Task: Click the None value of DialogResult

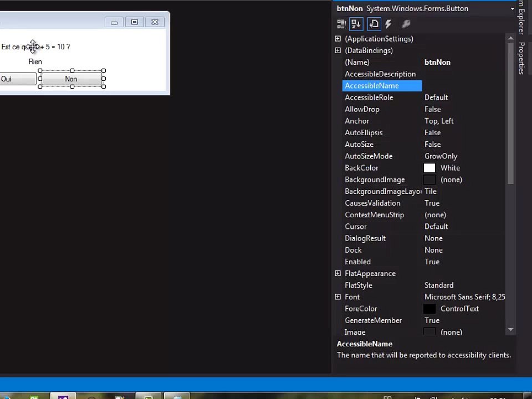Action: coord(433,238)
